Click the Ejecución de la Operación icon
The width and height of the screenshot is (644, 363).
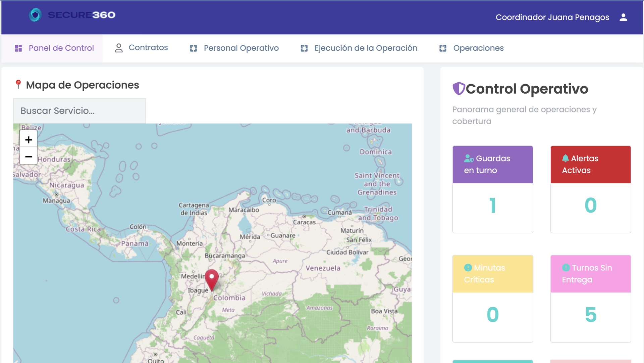click(x=304, y=48)
